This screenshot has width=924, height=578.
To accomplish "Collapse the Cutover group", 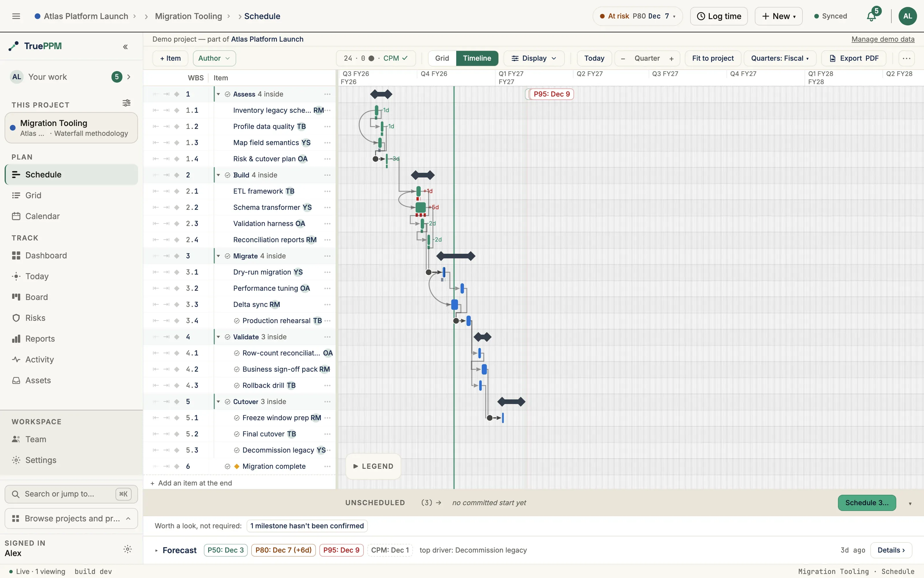I will pos(218,402).
